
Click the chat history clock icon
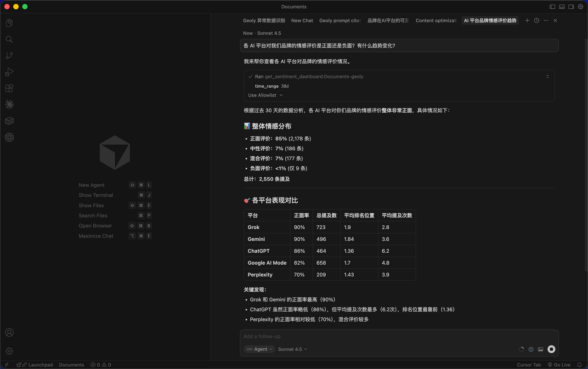coord(537,21)
